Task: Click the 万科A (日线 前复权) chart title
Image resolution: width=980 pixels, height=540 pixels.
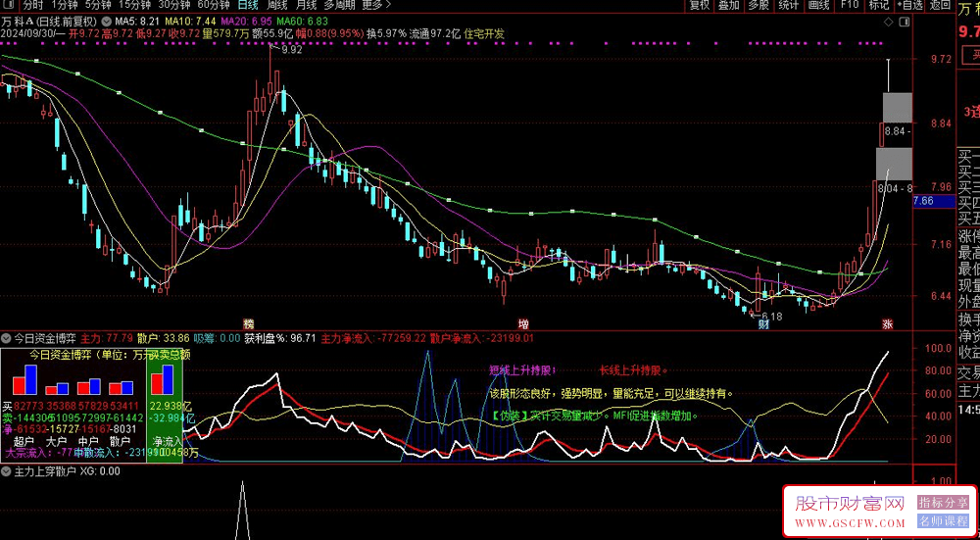Action: click(x=49, y=22)
